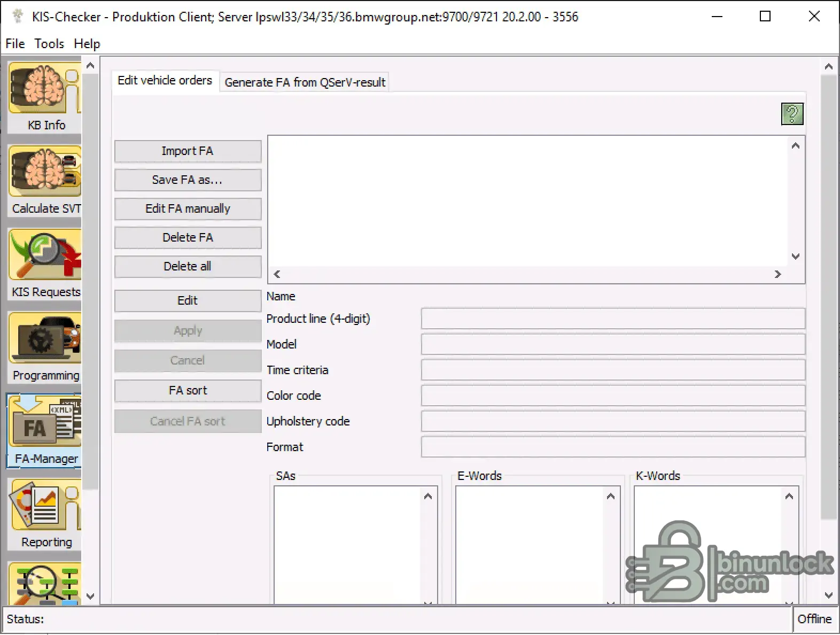The width and height of the screenshot is (840, 635).
Task: Open the File menu
Action: pyautogui.click(x=15, y=44)
